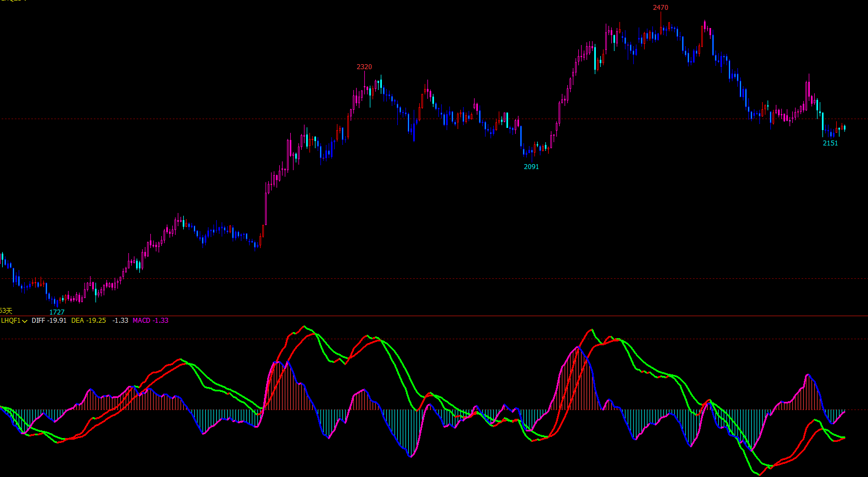Image resolution: width=868 pixels, height=477 pixels.
Task: Click the yellow 63天 period label
Action: (x=6, y=311)
